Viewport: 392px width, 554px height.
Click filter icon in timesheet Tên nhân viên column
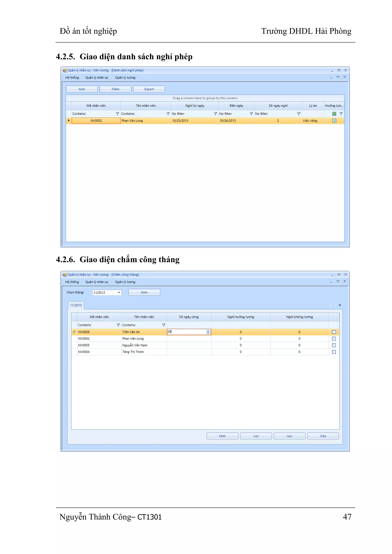tap(163, 325)
